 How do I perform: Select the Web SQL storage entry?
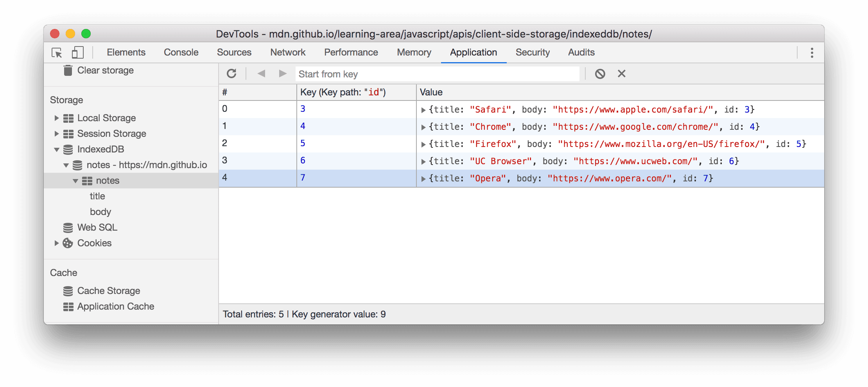[x=97, y=227]
